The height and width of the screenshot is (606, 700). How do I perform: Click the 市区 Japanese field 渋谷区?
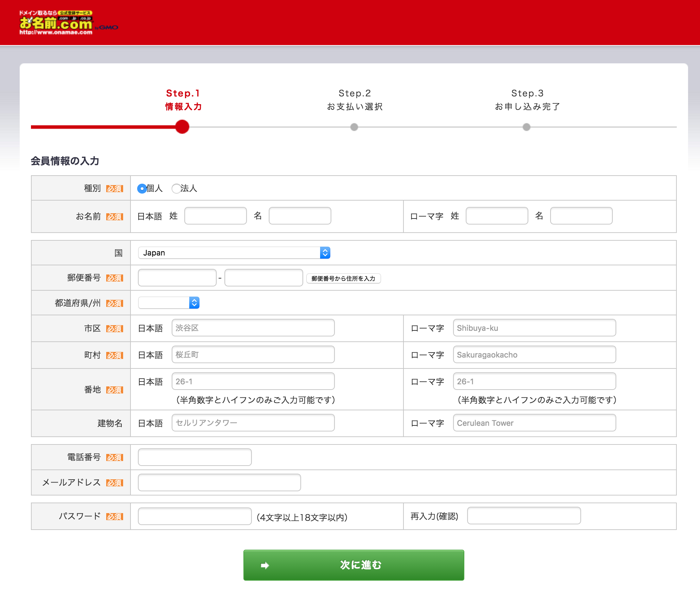click(x=253, y=328)
